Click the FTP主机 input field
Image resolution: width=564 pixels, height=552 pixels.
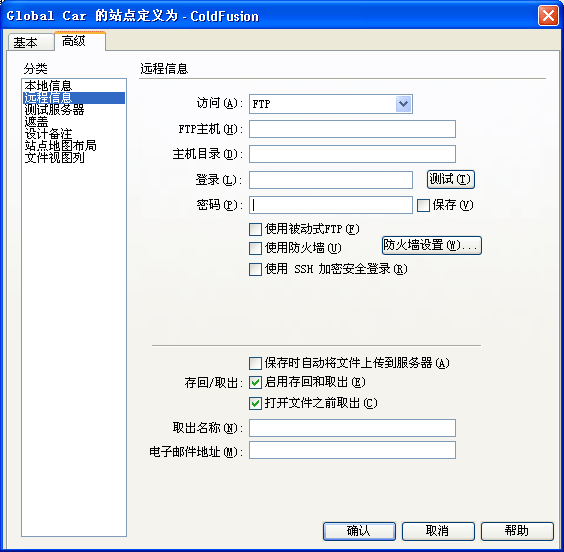[352, 129]
